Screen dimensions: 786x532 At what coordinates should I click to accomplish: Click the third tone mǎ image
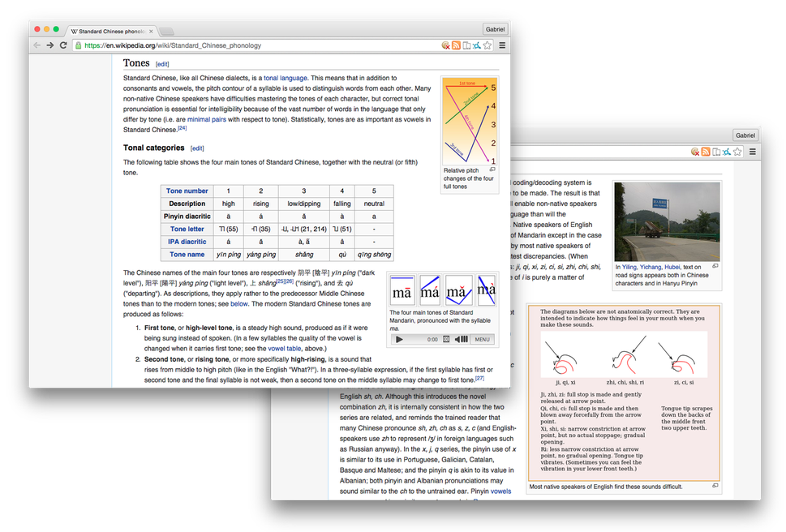[458, 290]
